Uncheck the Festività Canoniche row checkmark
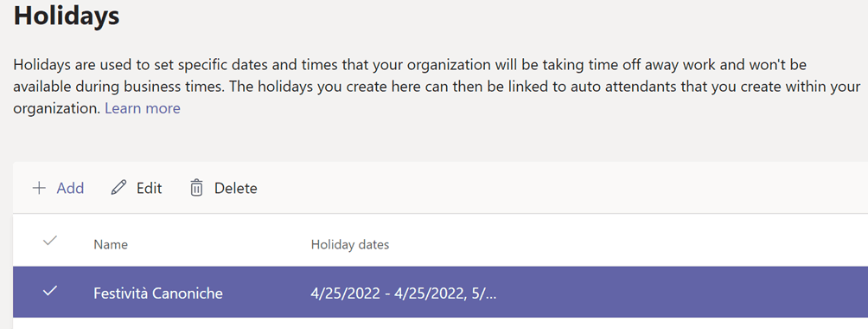868x329 pixels. (50, 290)
